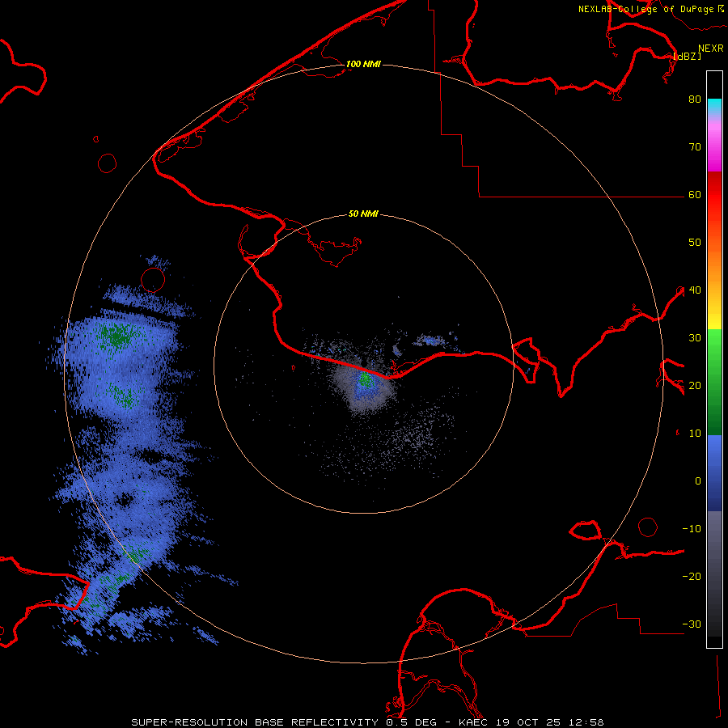Select the 50 NMI range ring label
This screenshot has width=728, height=728.
(363, 214)
